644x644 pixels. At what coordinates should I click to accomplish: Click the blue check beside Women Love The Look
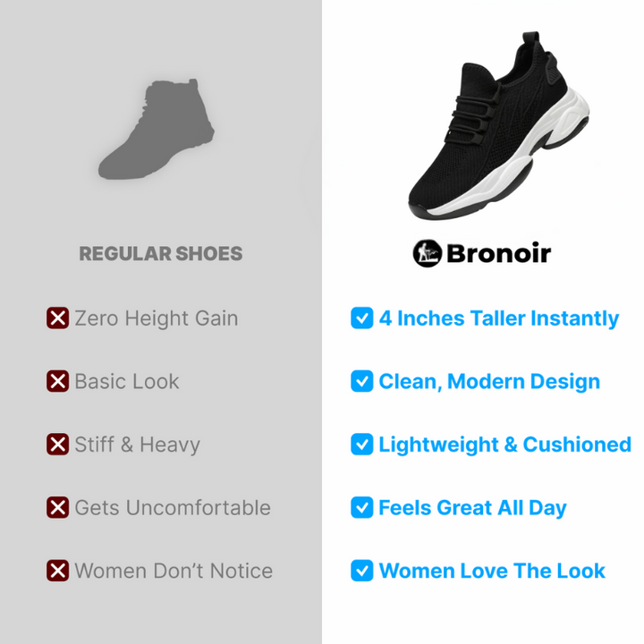tap(362, 571)
